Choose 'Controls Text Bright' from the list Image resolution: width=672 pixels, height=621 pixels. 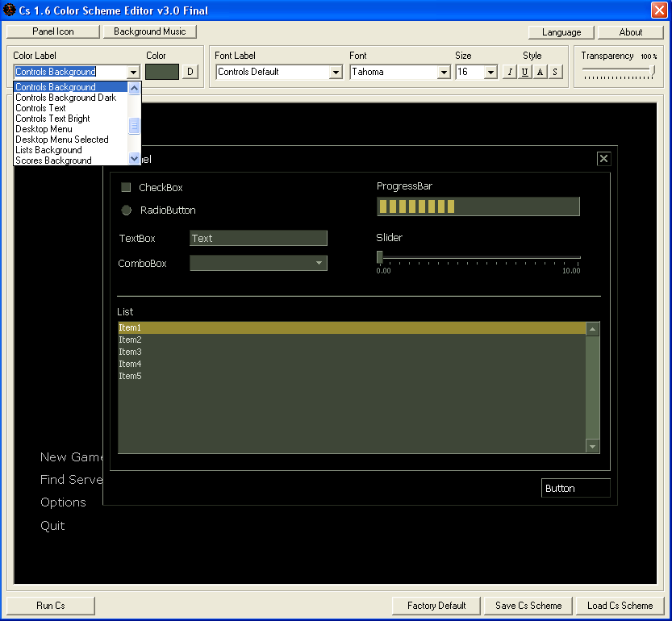[52, 119]
